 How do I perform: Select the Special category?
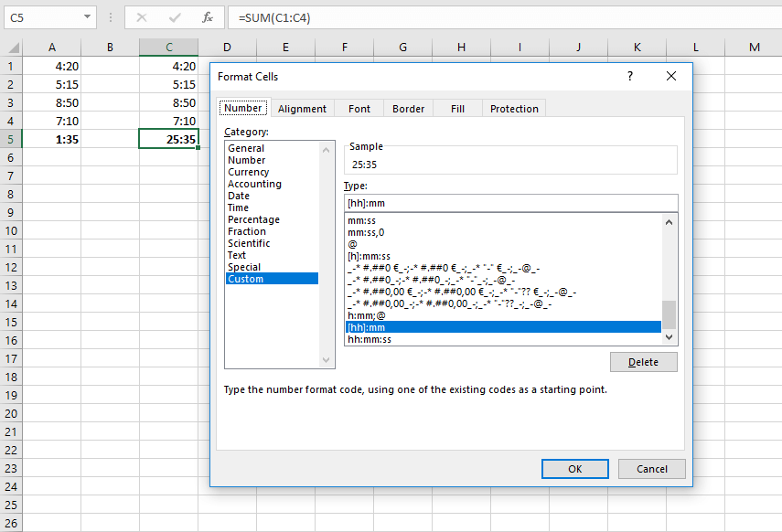pyautogui.click(x=273, y=267)
